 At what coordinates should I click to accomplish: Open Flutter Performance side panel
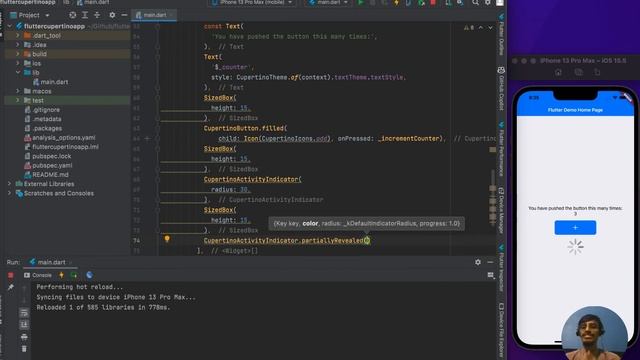coord(501,149)
